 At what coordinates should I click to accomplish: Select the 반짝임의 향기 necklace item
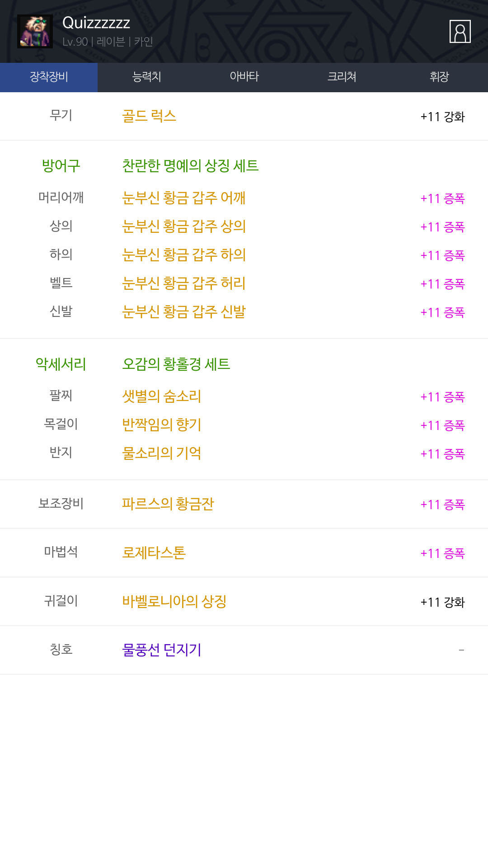(x=162, y=425)
